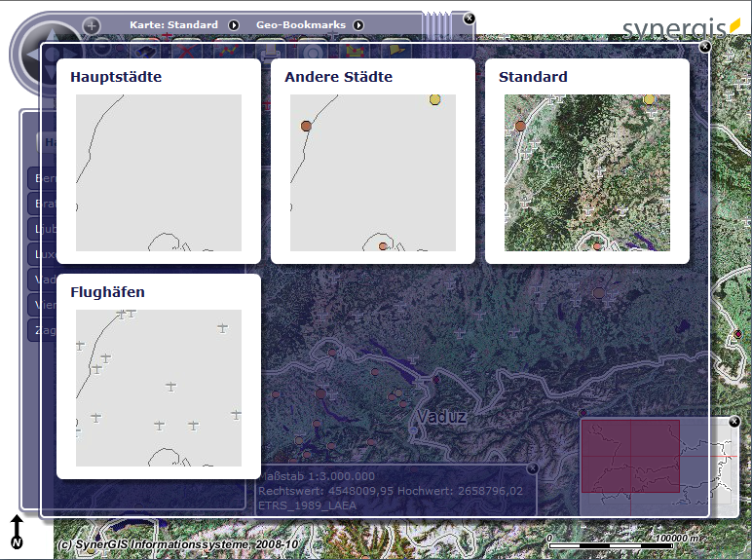The width and height of the screenshot is (752, 560).
Task: Select the polyline measure tool
Action: click(x=229, y=50)
